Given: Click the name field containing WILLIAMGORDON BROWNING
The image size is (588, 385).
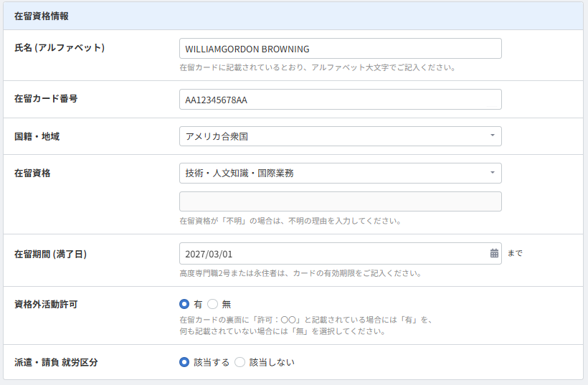Looking at the screenshot, I should [340, 49].
